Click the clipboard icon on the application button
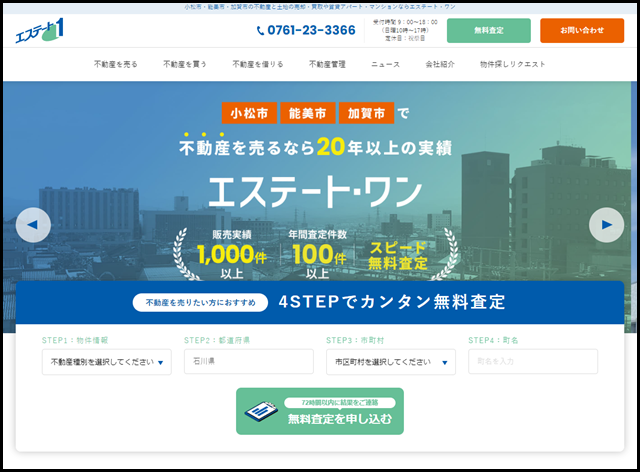640x472 pixels. click(x=261, y=411)
